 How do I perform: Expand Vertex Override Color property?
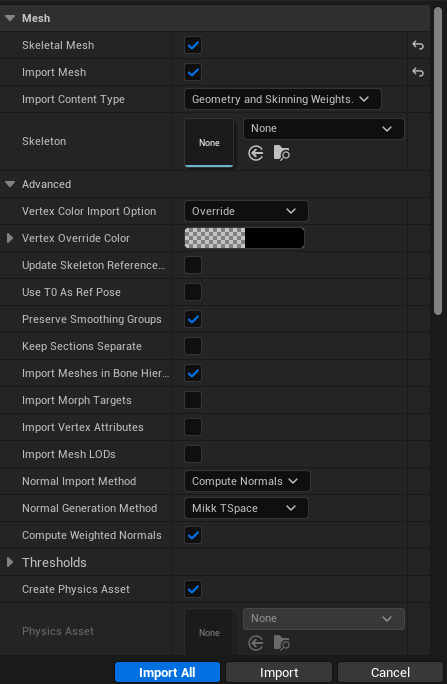[x=10, y=238]
